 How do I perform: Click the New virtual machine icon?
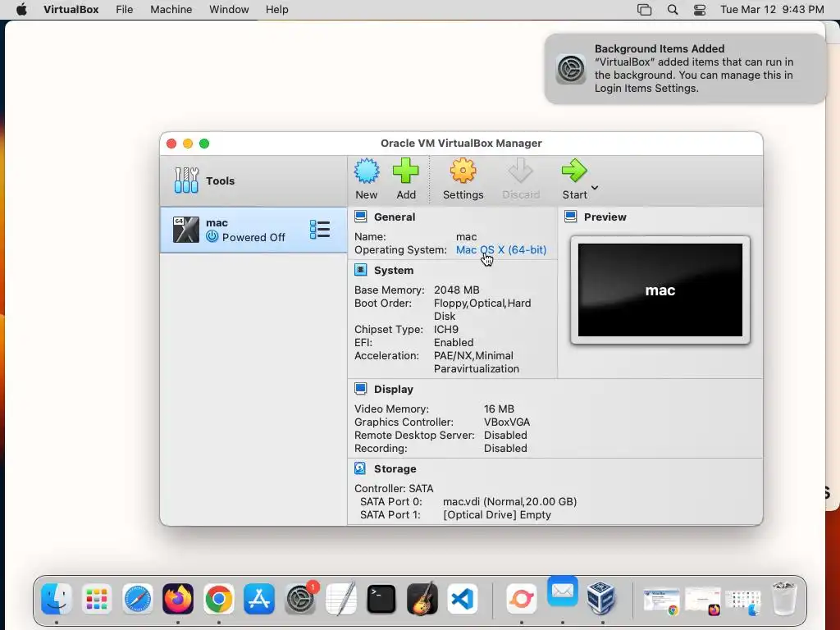[367, 171]
